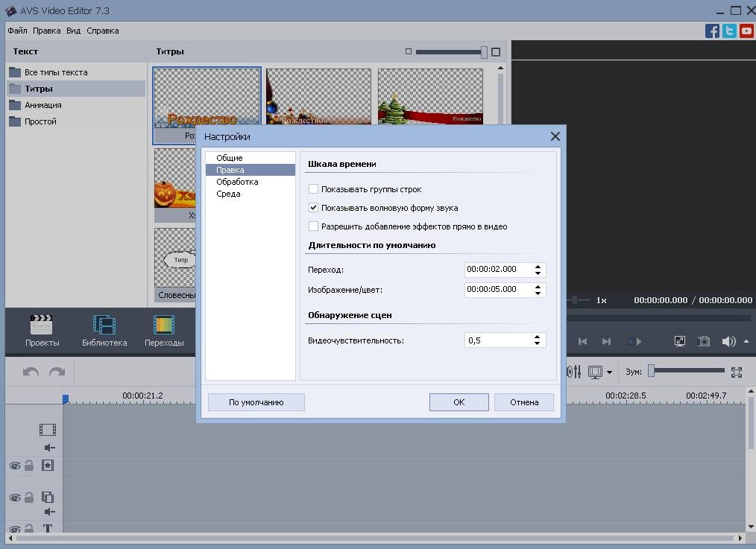Select Среда settings category
This screenshot has height=549, width=756.
tap(251, 194)
